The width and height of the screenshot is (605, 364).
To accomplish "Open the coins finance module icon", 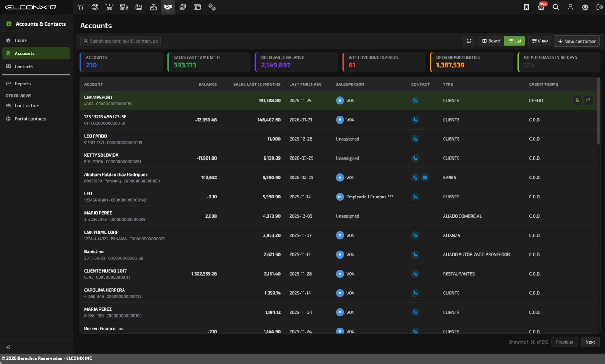I will point(183,7).
